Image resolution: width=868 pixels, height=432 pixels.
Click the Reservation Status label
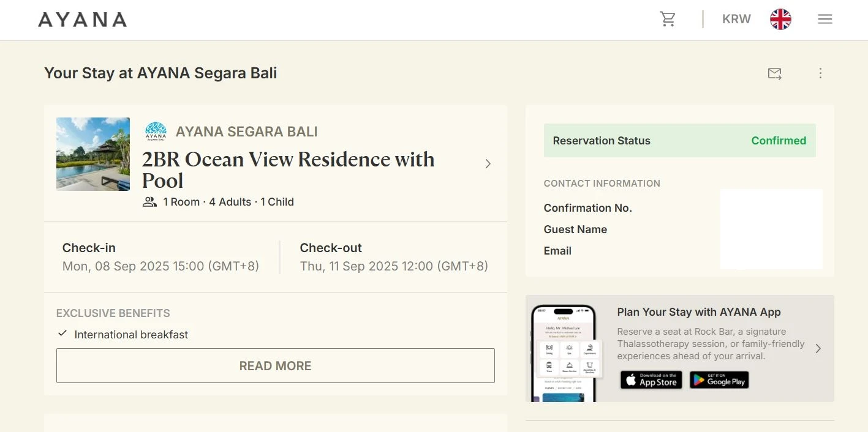point(602,141)
